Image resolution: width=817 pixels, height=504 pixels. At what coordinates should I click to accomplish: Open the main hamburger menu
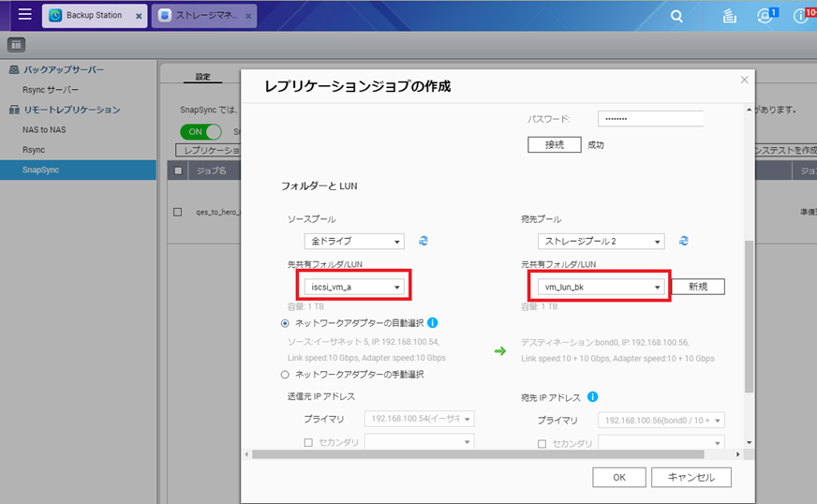[x=24, y=15]
